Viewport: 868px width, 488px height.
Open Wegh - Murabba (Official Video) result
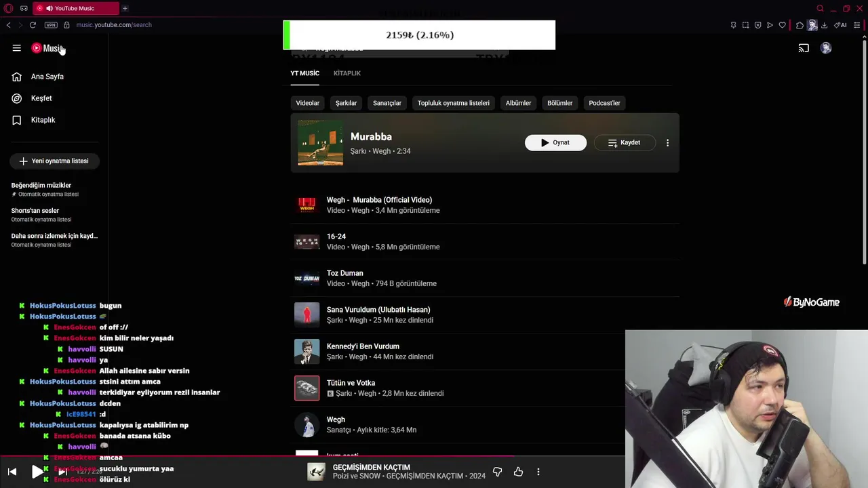[485, 205]
